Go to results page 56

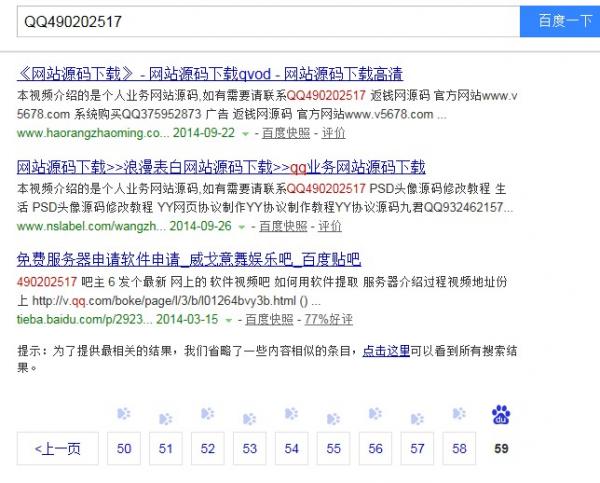coord(375,448)
